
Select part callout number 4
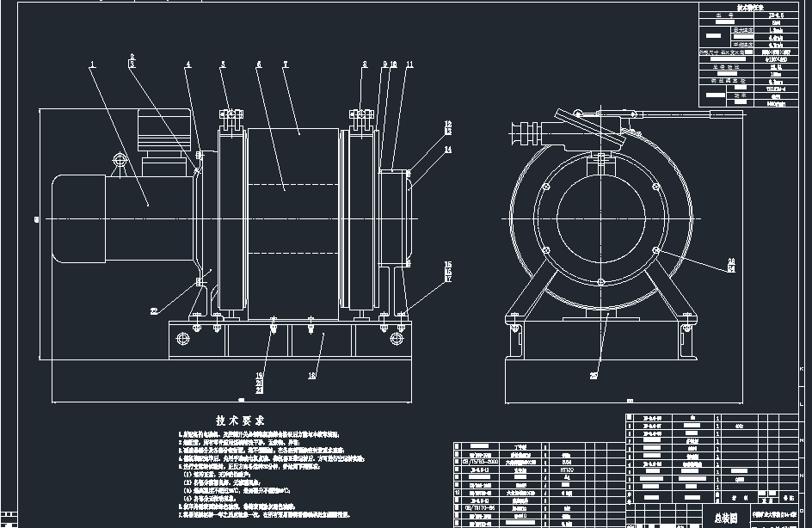click(188, 64)
